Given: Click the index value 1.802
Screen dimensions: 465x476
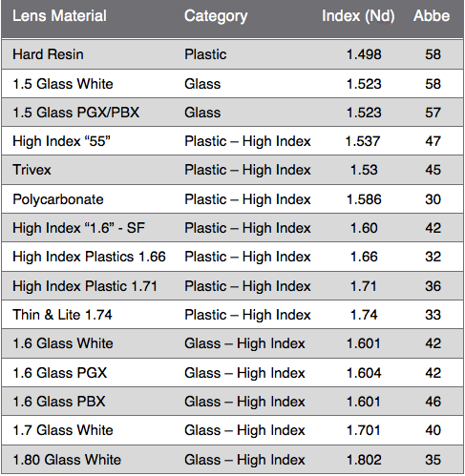Looking at the screenshot, I should click(x=364, y=460).
